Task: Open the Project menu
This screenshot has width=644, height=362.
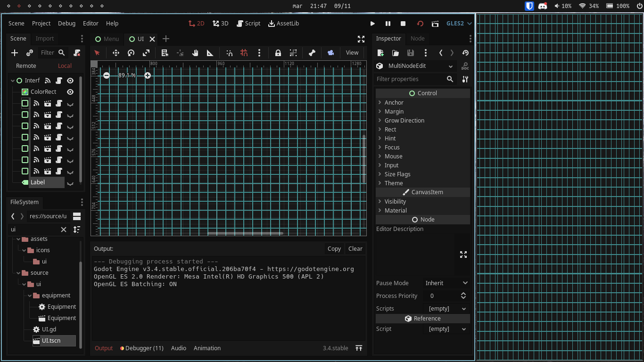Action: pos(41,24)
